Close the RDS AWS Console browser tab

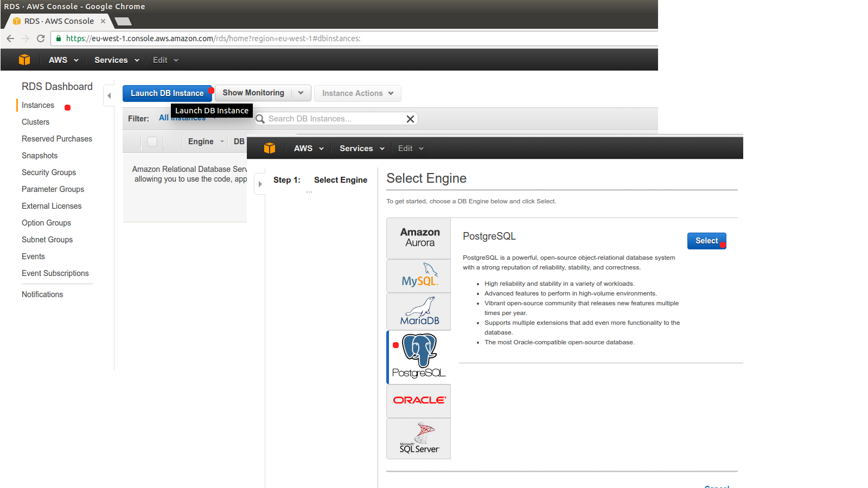tap(103, 21)
